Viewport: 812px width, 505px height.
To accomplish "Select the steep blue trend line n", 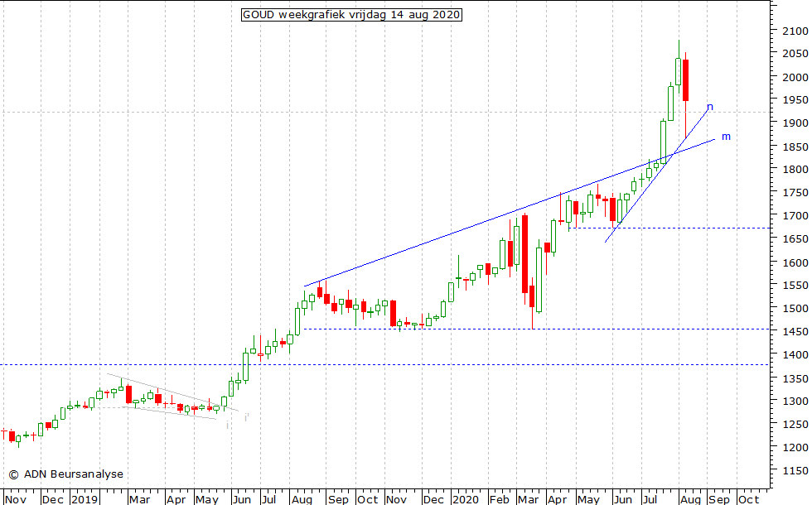I will pyautogui.click(x=656, y=174).
